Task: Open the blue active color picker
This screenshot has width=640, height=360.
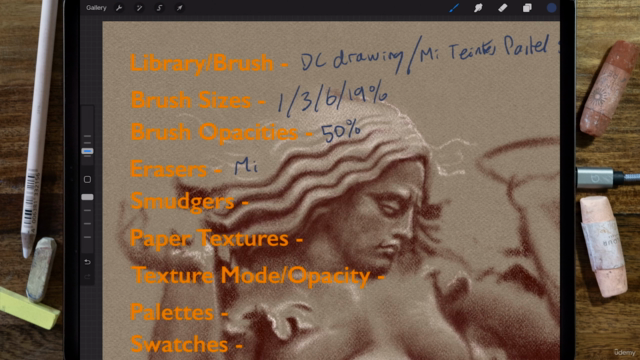Action: pos(551,8)
